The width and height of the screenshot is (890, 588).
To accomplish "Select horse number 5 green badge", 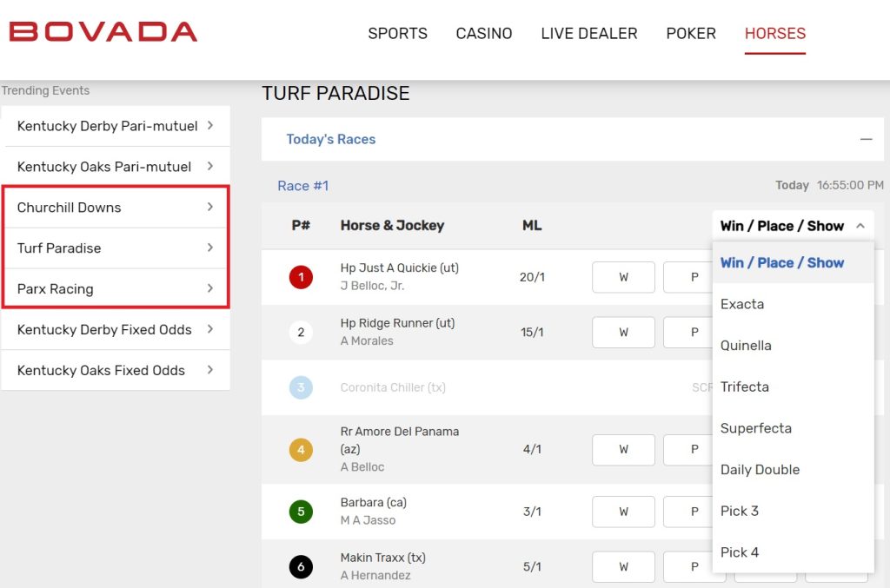I will 301,512.
